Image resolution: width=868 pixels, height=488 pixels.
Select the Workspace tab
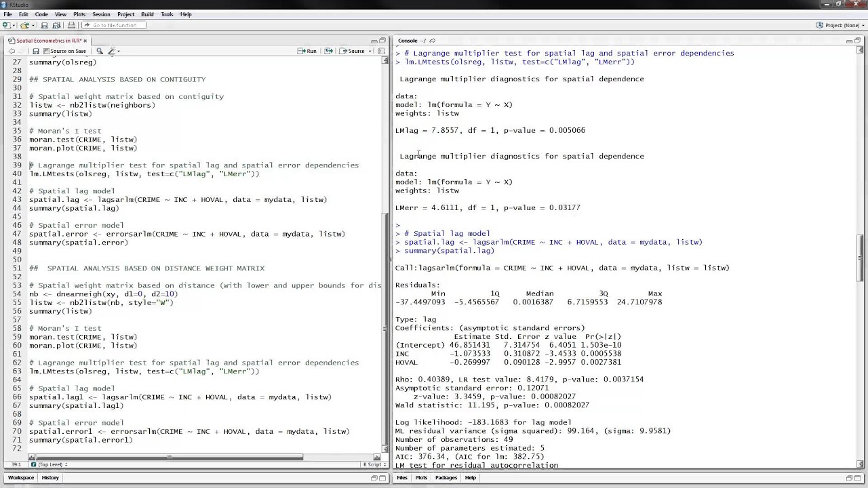21,478
